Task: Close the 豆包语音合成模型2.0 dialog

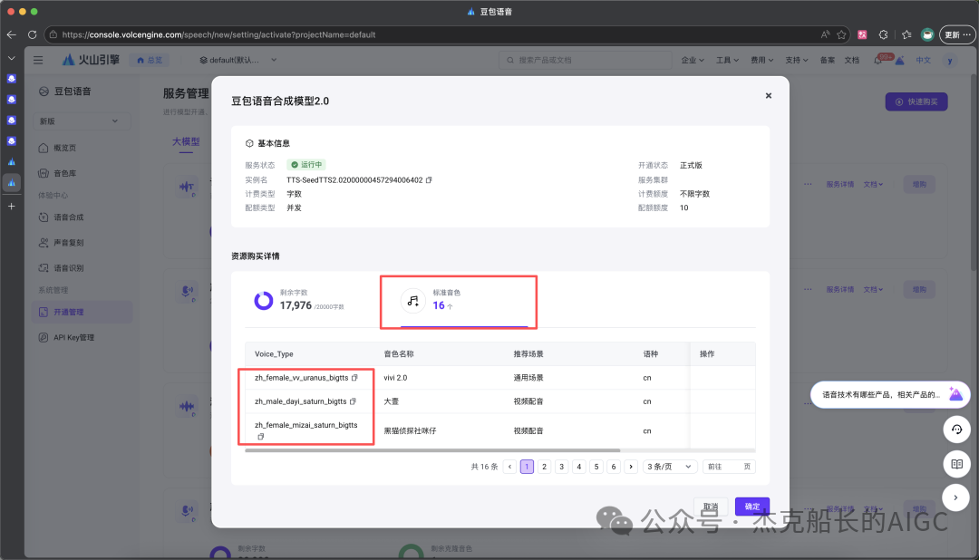Action: tap(769, 95)
